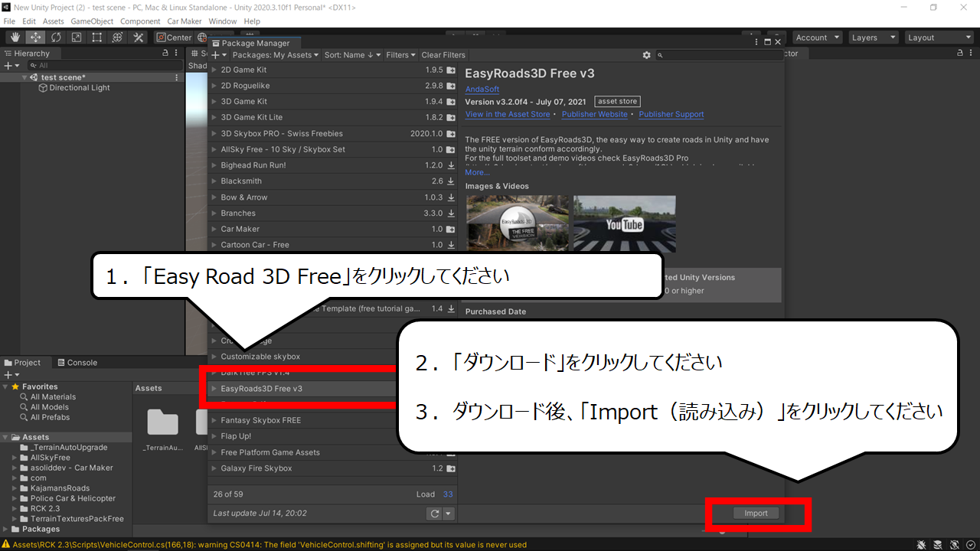Screen dimensions: 980x551
Task: Expand the Fantasy Skybox FREE entry
Action: (x=214, y=420)
